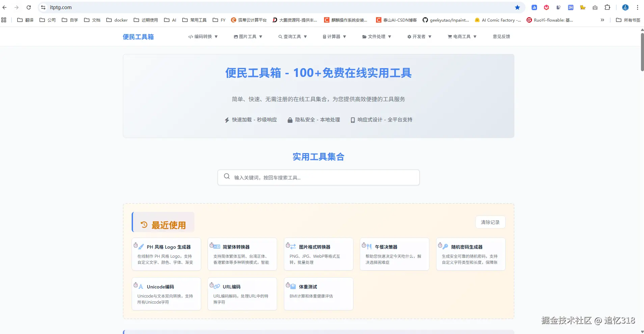
Task: Open the blue bar-chart extension icon
Action: [534, 7]
